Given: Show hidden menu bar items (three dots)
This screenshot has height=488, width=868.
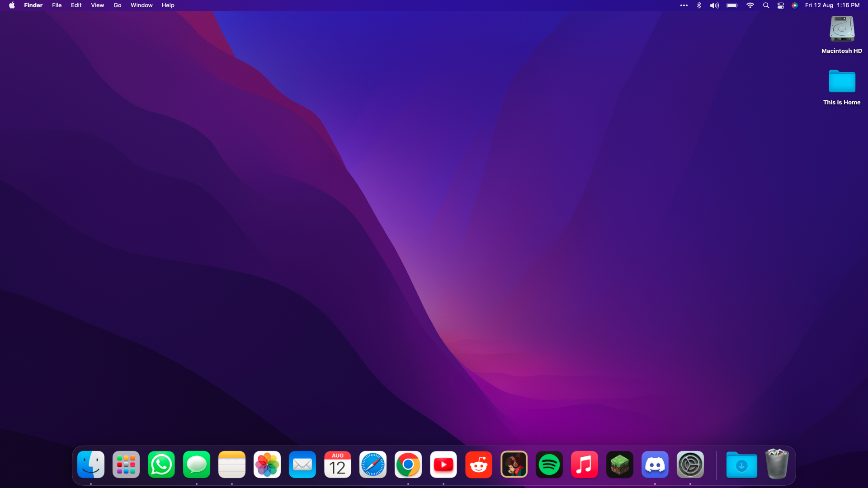Looking at the screenshot, I should (684, 5).
